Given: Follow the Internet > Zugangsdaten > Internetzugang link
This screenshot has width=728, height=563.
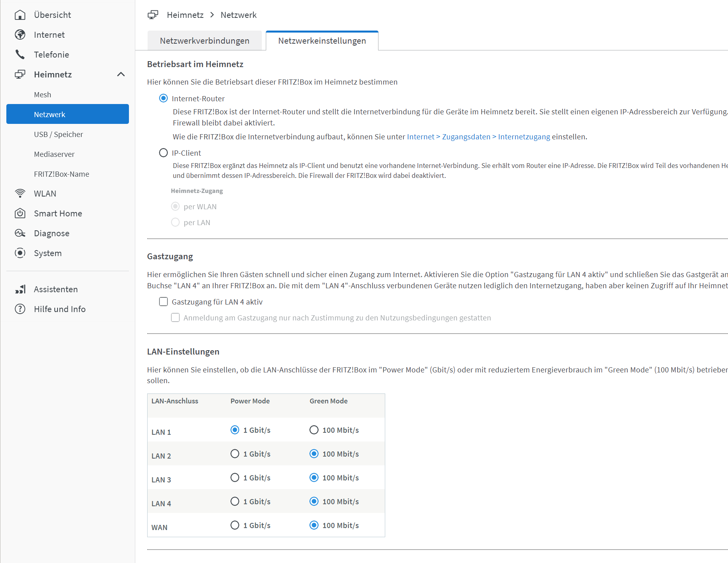Looking at the screenshot, I should (x=478, y=137).
